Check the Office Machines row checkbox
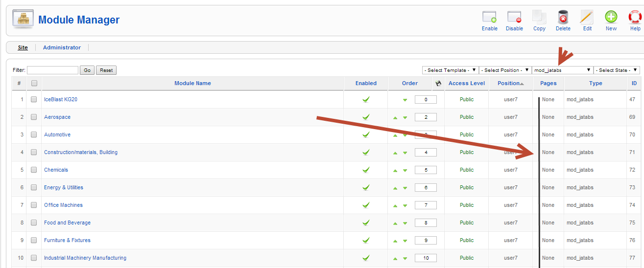The image size is (644, 268). (34, 205)
